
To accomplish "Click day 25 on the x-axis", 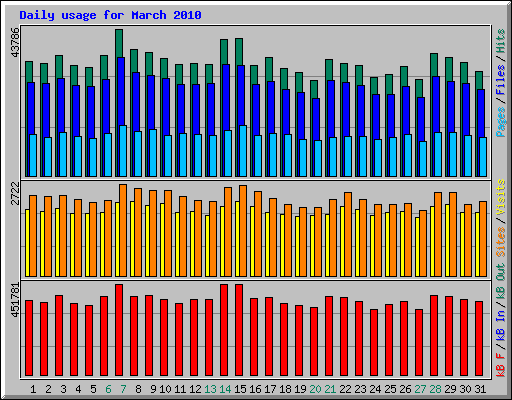I will coord(390,389).
